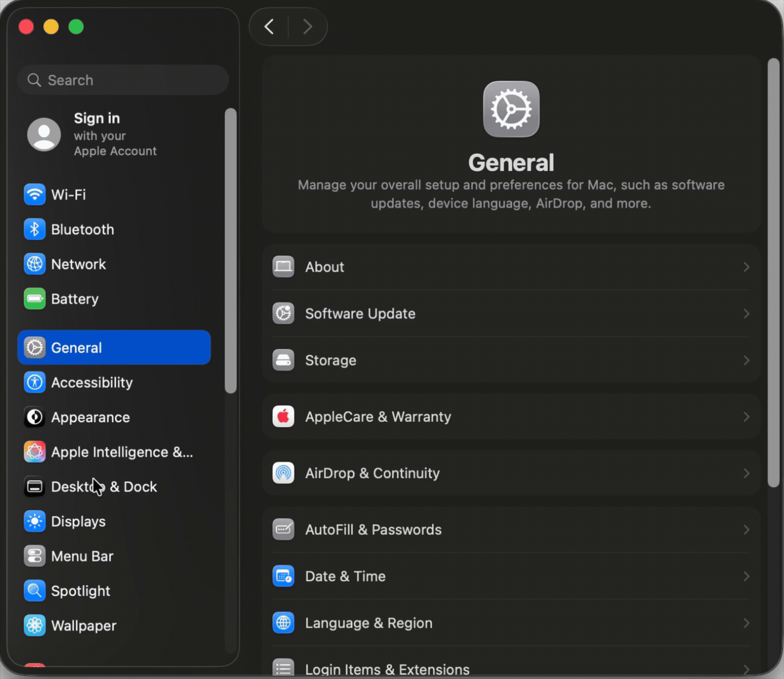Click the Wallpaper flower icon in the sidebar
Image resolution: width=784 pixels, height=679 pixels.
[x=35, y=626]
